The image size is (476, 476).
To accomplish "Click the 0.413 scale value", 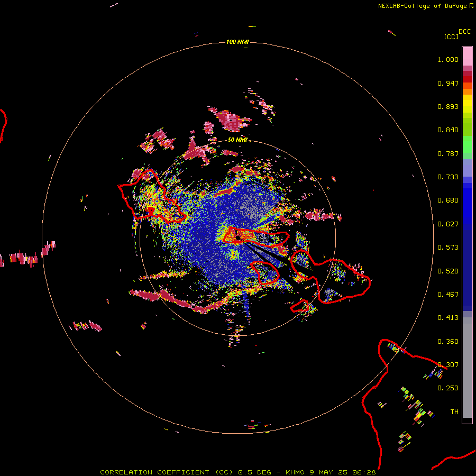I will 448,318.
